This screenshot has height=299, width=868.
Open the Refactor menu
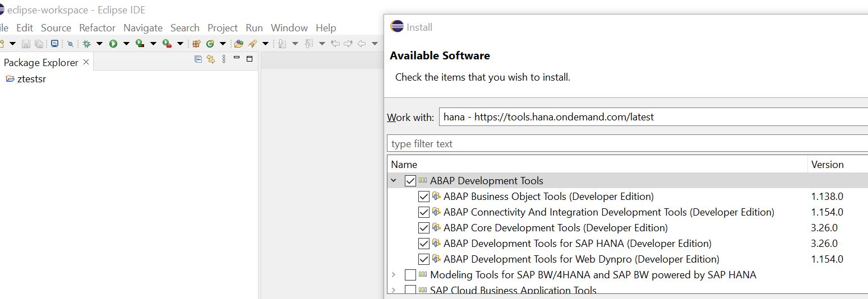[x=98, y=27]
